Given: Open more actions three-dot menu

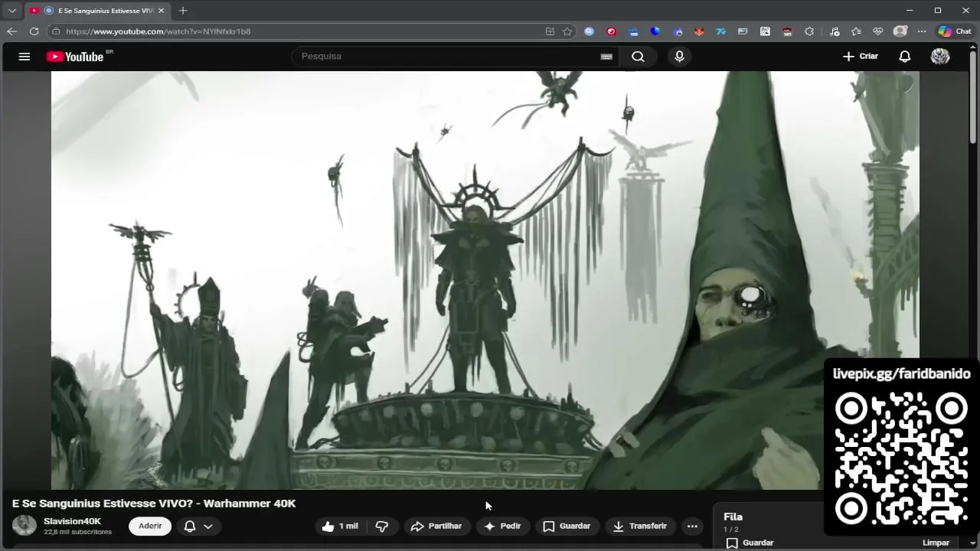Looking at the screenshot, I should coord(692,526).
